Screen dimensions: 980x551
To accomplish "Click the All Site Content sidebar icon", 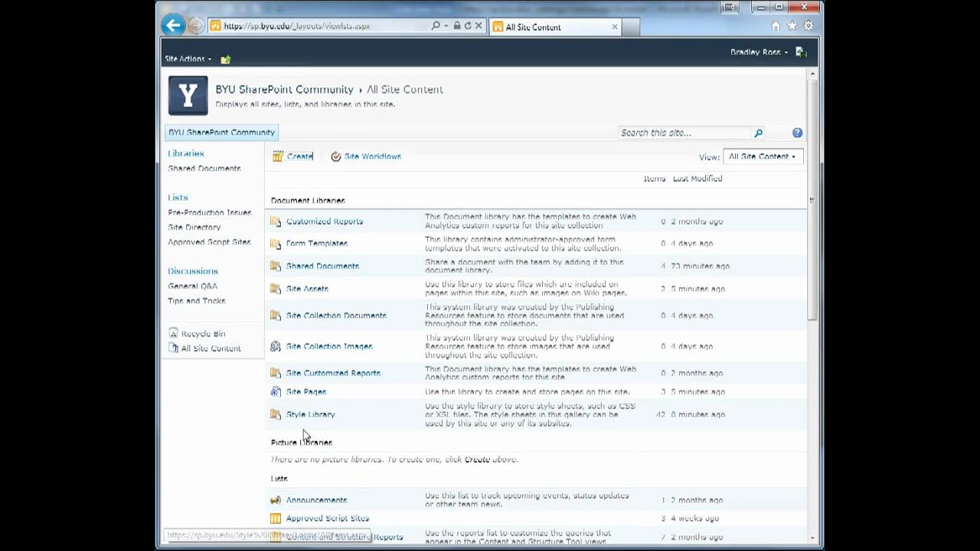I will coord(173,348).
